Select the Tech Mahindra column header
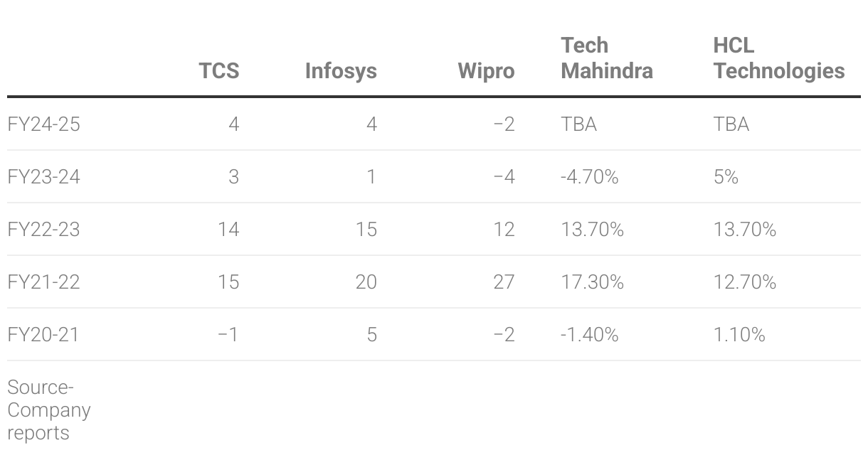Image resolution: width=868 pixels, height=465 pixels. (x=607, y=58)
